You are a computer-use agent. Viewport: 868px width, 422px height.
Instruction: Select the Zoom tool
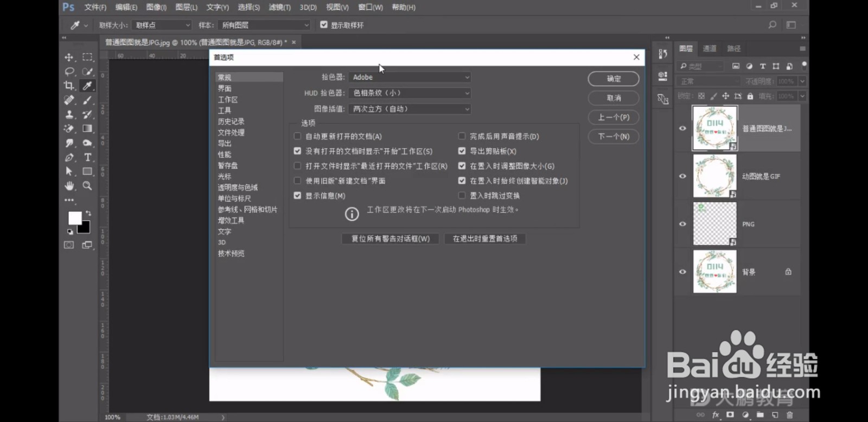click(x=87, y=186)
